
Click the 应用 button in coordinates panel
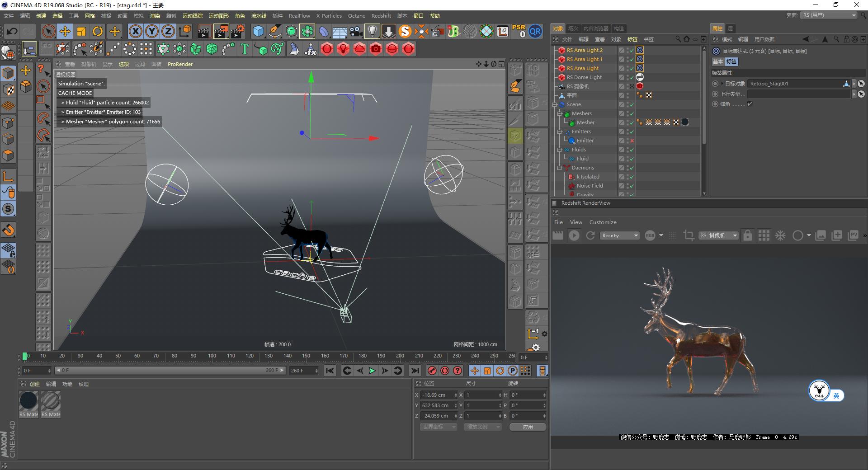(x=527, y=427)
